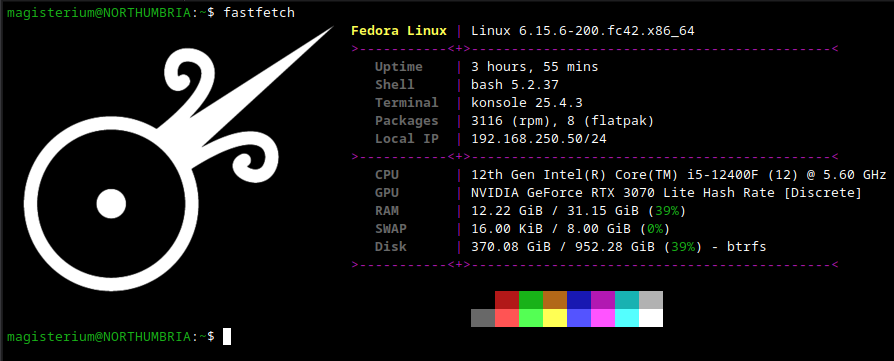Click the teal color block
The height and width of the screenshot is (361, 894).
coord(627,300)
